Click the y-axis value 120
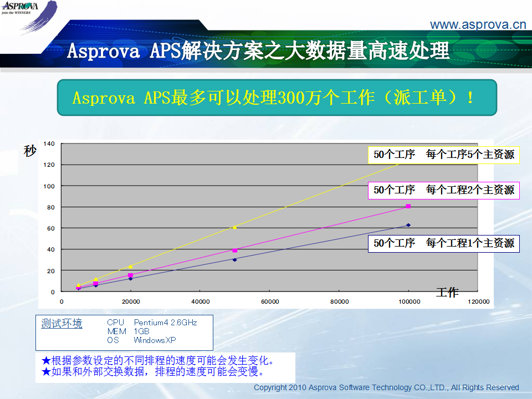 click(x=49, y=165)
